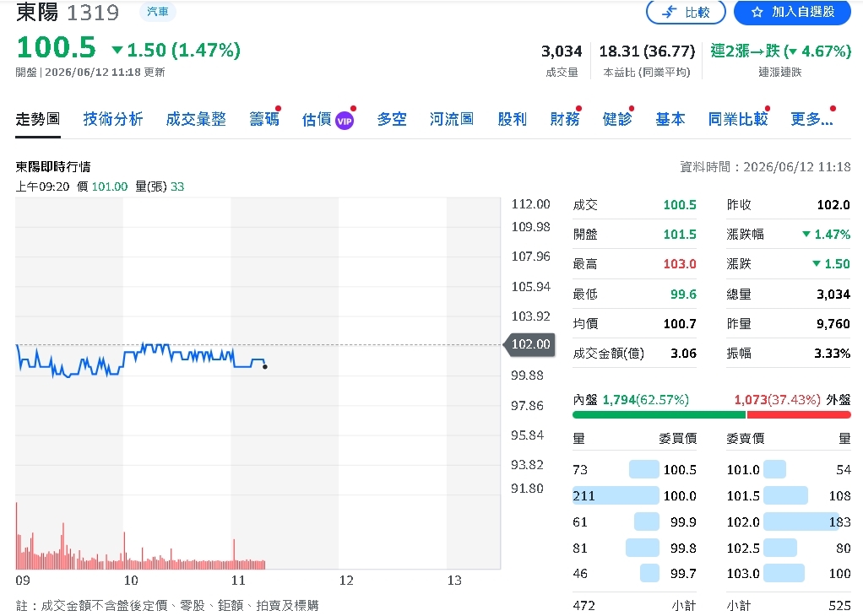863x616 pixels.
Task: Click the volume bars at the 10 o'clock mark
Action: 124,550
